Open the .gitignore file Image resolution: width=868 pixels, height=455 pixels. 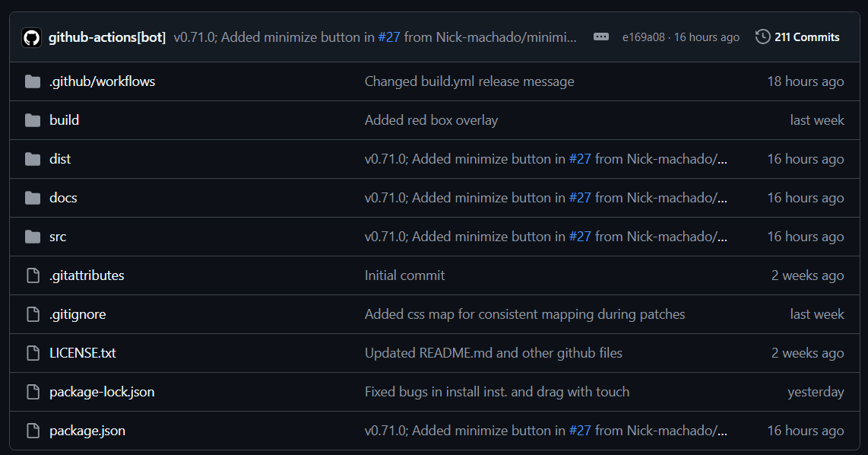(x=78, y=314)
